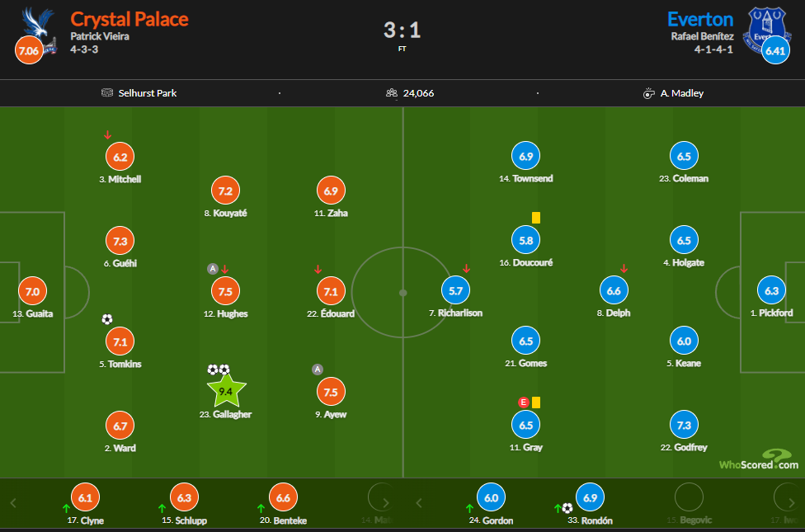
Task: Click the assist icon above Ayew
Action: click(318, 370)
